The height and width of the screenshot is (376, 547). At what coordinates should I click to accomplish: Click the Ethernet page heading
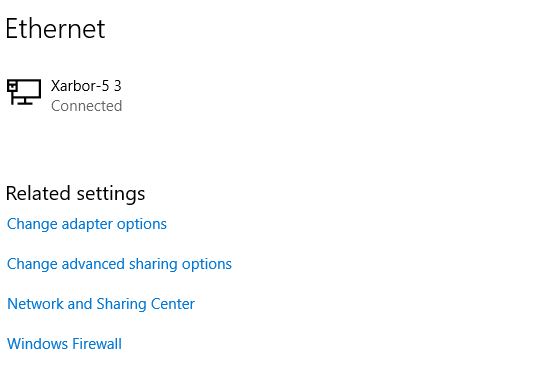tap(55, 29)
